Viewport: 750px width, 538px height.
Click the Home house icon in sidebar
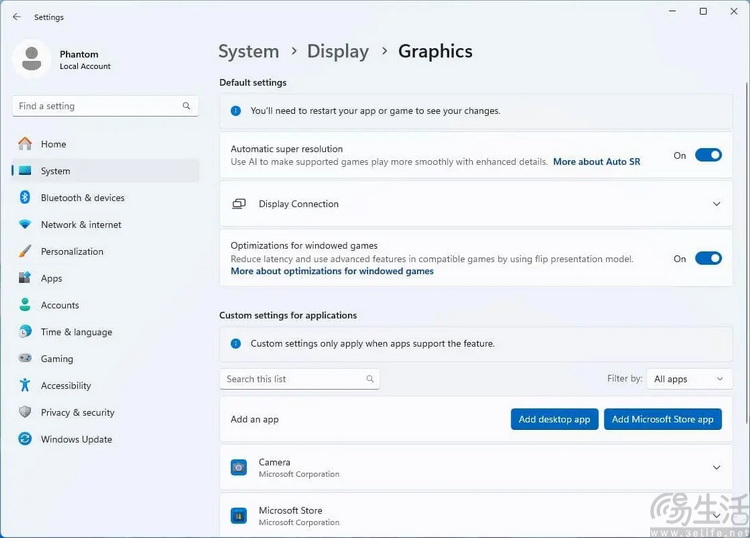coord(25,143)
